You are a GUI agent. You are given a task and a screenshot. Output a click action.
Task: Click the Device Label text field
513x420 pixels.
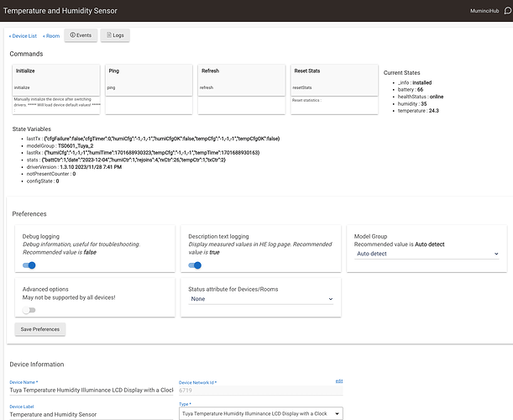tap(91, 414)
